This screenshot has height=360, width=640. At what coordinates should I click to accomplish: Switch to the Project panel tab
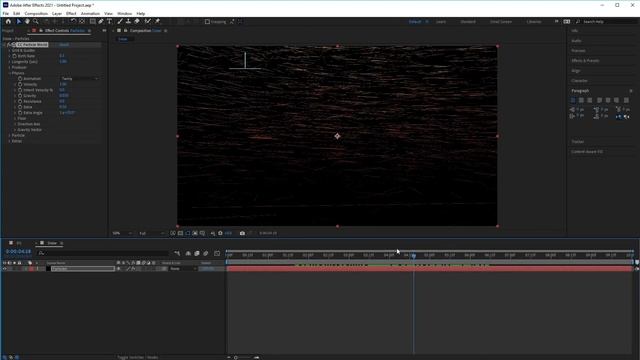coord(8,31)
